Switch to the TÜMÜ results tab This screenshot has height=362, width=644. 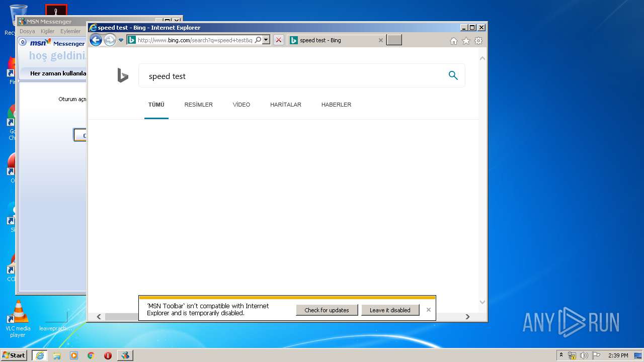coord(156,105)
